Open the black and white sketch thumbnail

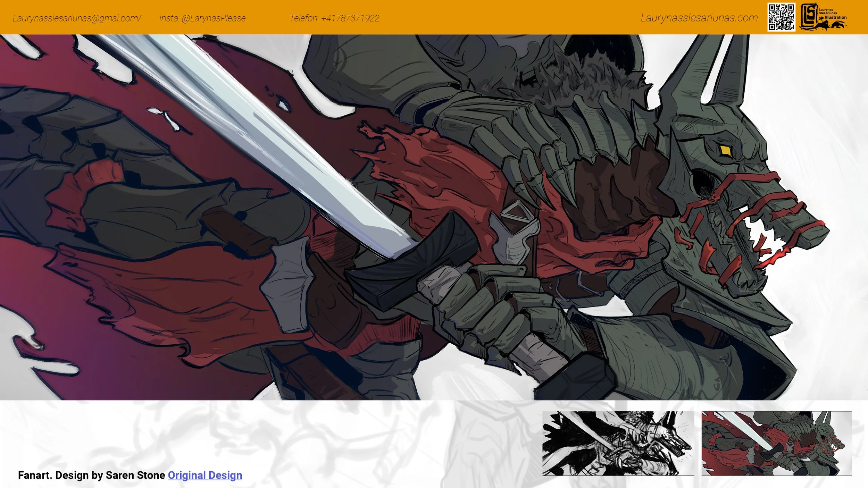618,443
